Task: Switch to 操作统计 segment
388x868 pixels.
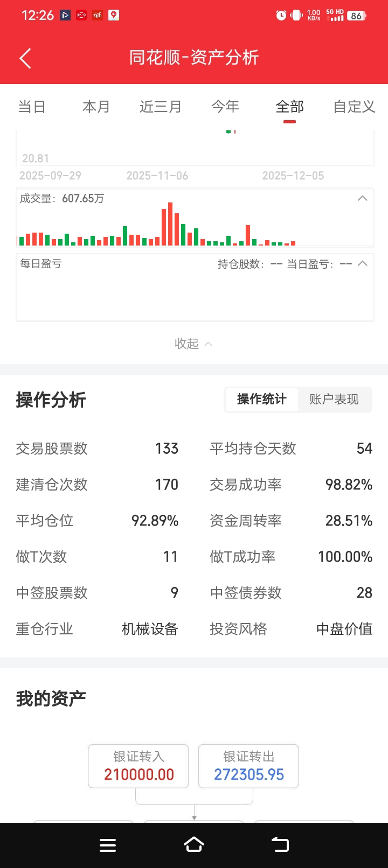Action: [261, 400]
